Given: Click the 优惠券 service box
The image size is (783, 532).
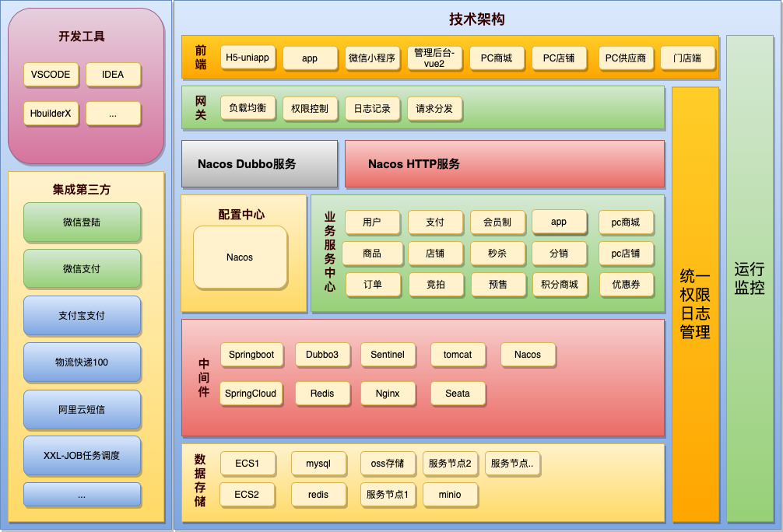Looking at the screenshot, I should (627, 285).
